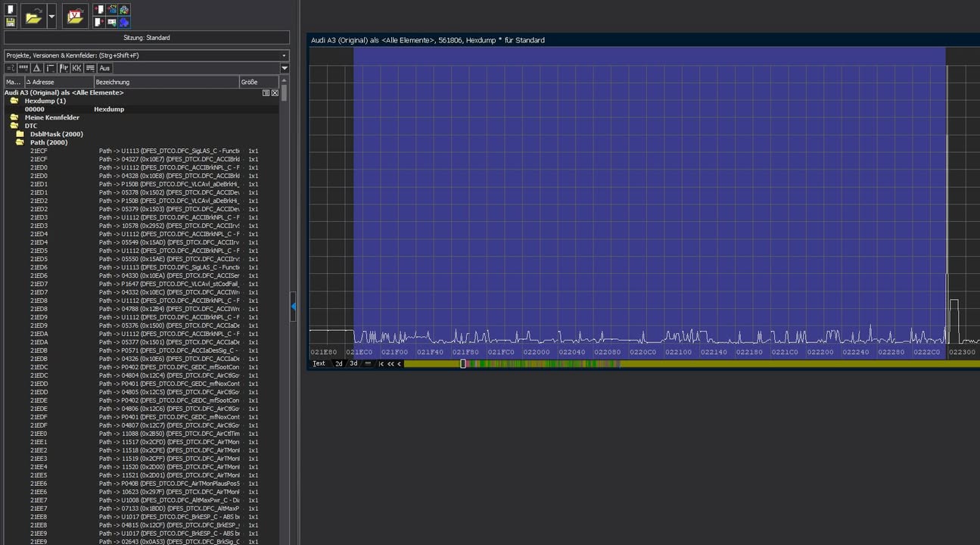Sort by the Adresse column header
980x545 pixels.
click(x=59, y=82)
